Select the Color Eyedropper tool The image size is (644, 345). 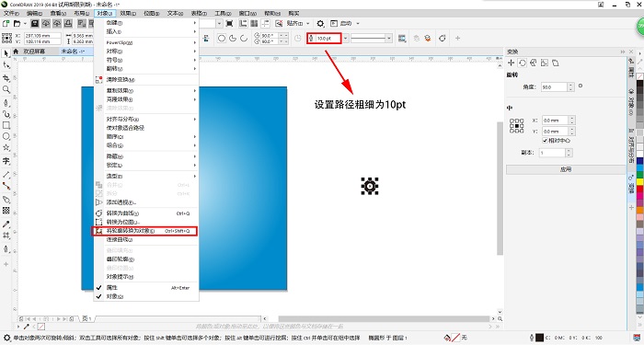tap(6, 224)
